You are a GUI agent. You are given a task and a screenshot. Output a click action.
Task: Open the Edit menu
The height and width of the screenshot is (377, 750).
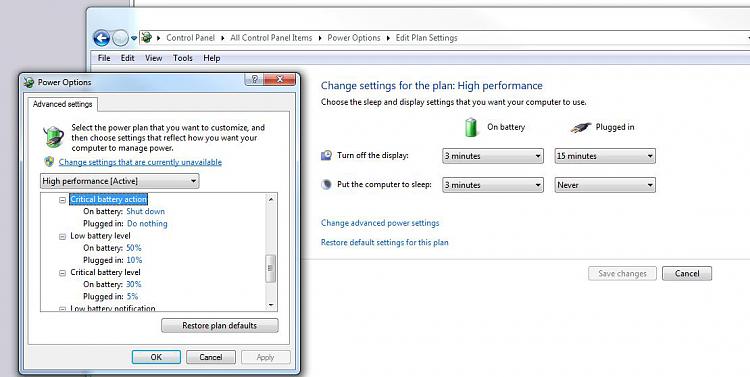point(127,58)
